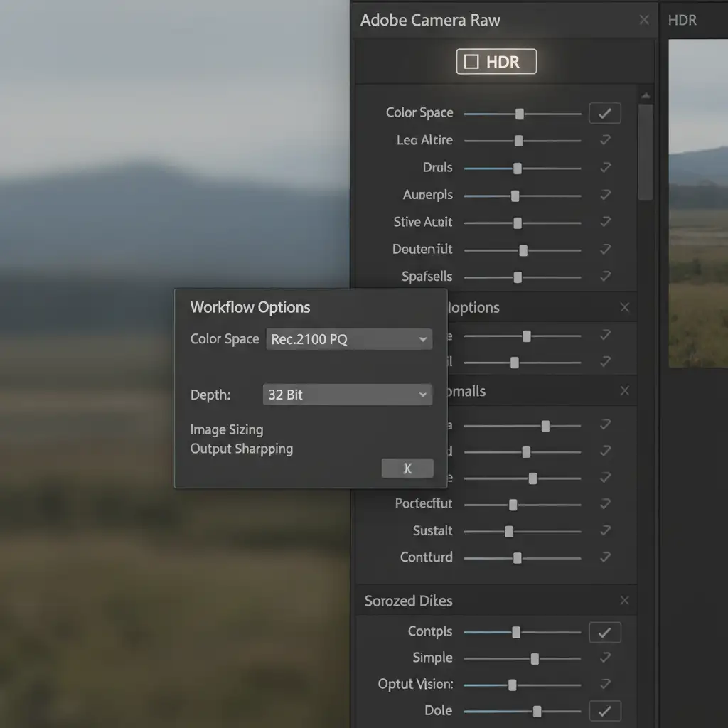Click the reset icon beside Spafsells
This screenshot has width=728, height=728.
[605, 277]
